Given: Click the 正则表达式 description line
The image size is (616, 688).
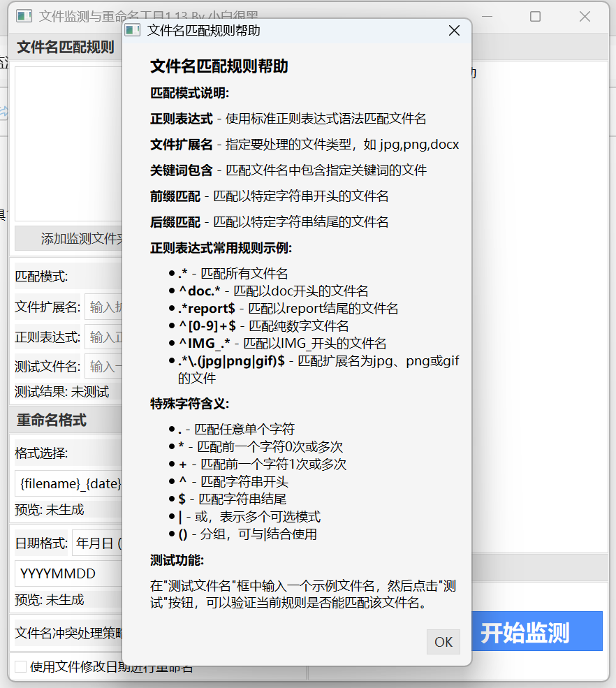Looking at the screenshot, I should (x=288, y=119).
